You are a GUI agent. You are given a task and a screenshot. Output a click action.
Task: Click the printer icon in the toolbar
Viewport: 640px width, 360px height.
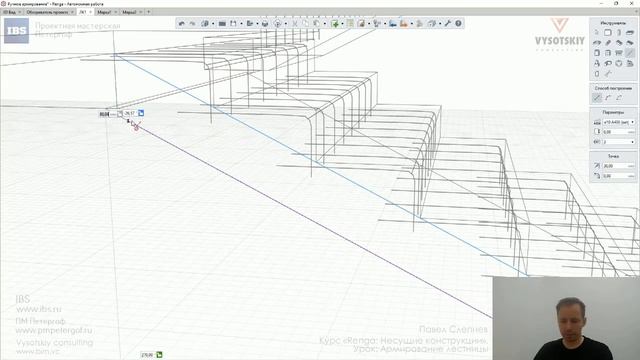point(265,24)
